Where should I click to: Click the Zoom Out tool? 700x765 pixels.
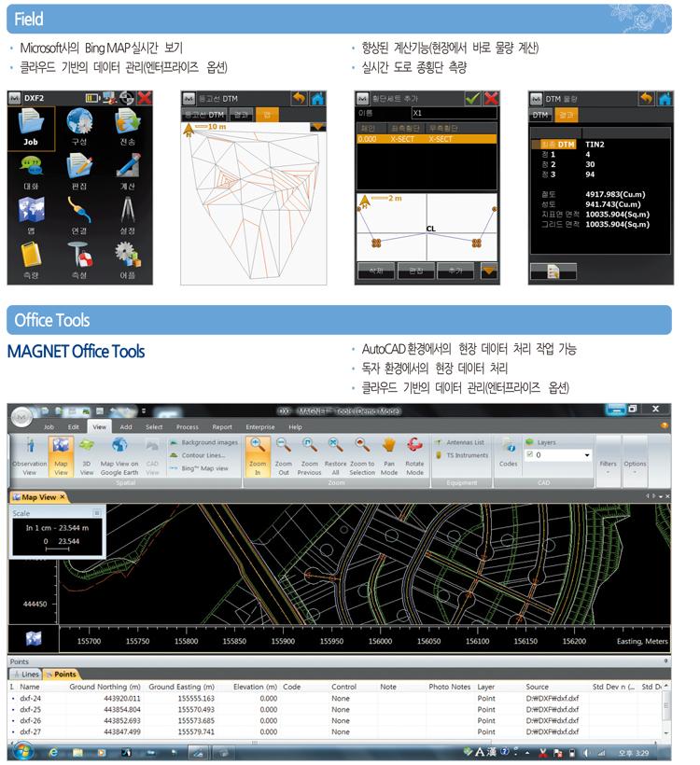pyautogui.click(x=283, y=456)
